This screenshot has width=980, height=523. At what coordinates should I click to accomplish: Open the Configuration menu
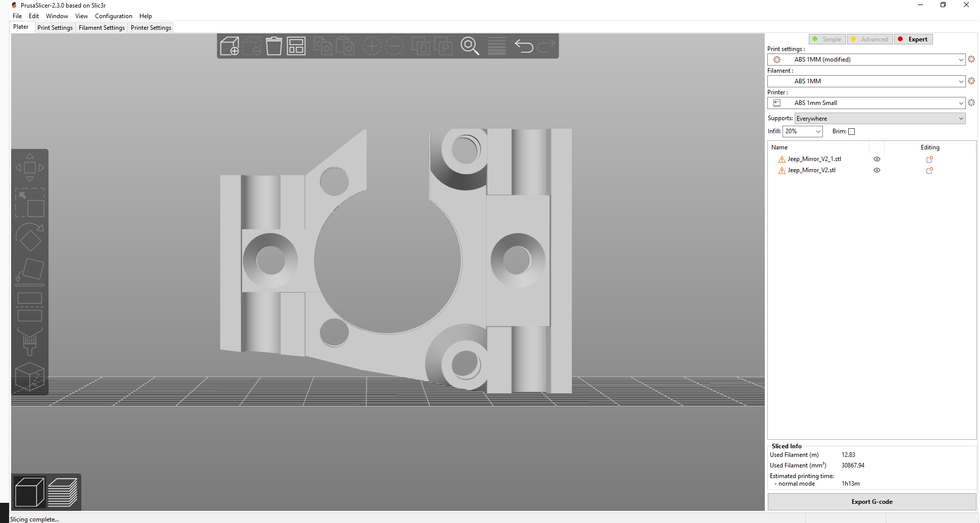[x=113, y=16]
